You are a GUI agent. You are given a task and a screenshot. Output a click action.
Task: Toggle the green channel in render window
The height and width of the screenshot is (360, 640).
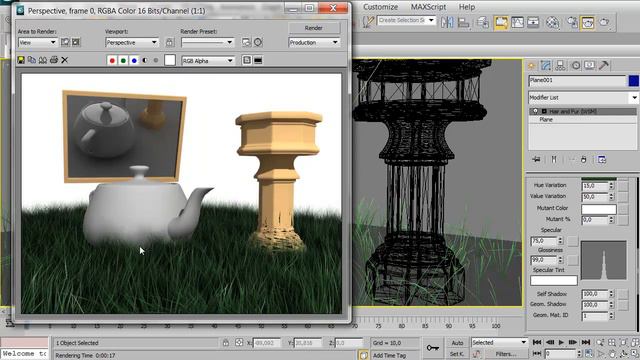(123, 60)
